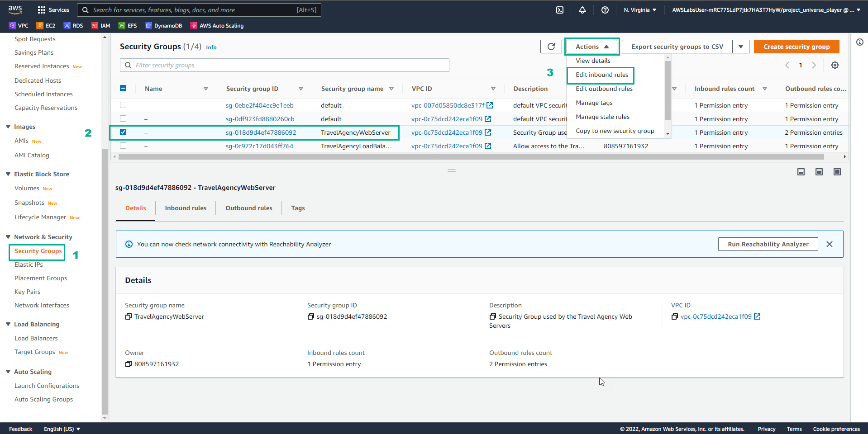Screen dimensions: 868x434
Task: Expand details panel to full view
Action: click(837, 172)
